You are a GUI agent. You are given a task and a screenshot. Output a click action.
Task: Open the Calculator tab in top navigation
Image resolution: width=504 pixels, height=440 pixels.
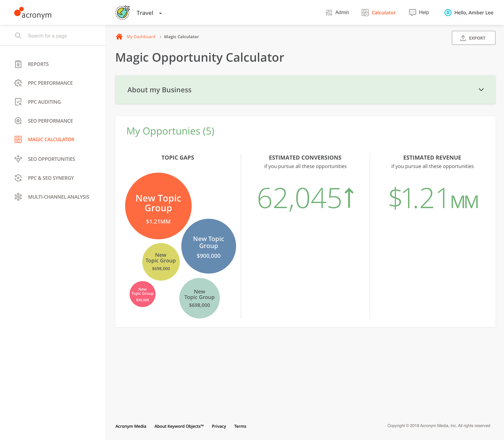[379, 13]
